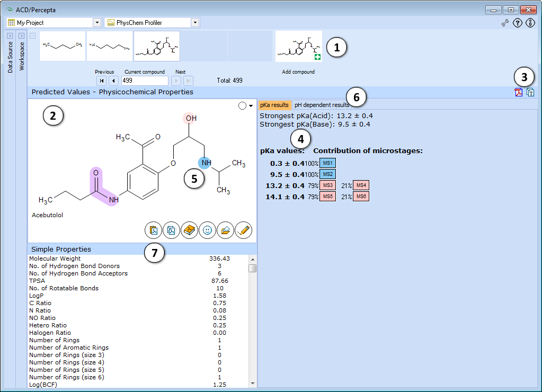Click the last compound arrow
The width and height of the screenshot is (542, 392).
pos(189,81)
